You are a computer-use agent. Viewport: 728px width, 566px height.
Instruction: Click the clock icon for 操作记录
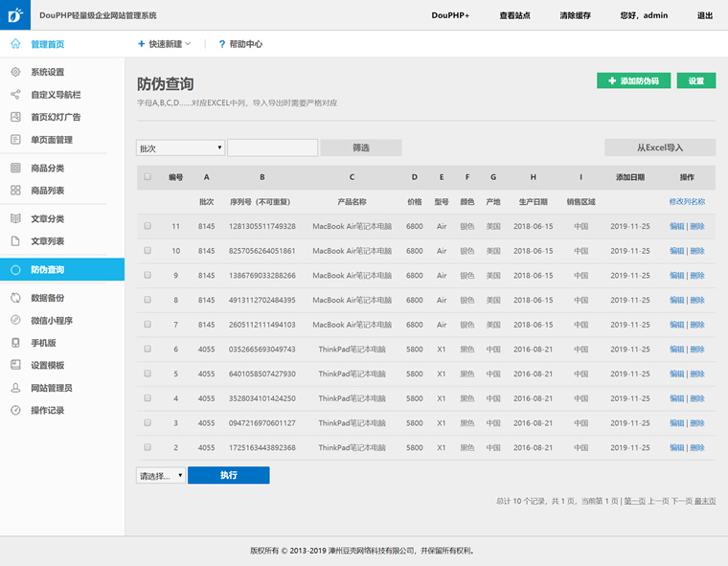15,410
